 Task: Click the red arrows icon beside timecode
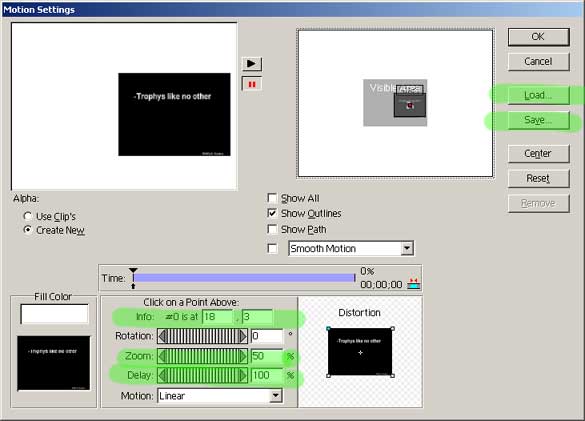(413, 284)
